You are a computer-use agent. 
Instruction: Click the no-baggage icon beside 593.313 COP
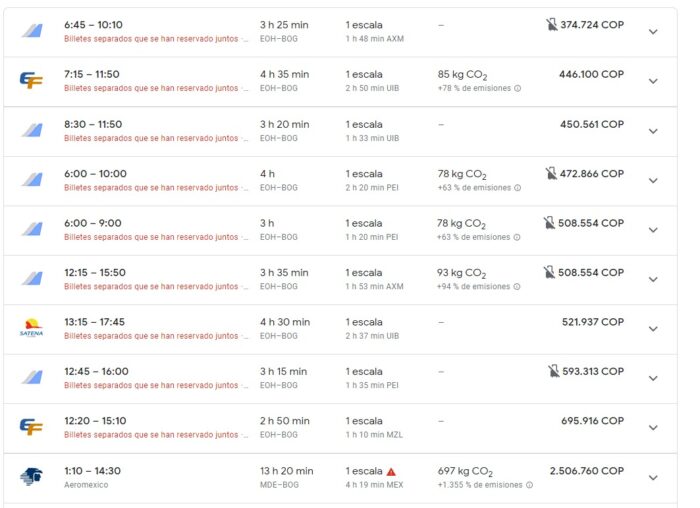click(553, 371)
